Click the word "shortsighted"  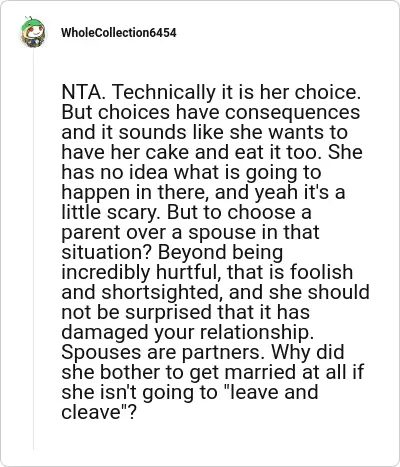pos(160,292)
